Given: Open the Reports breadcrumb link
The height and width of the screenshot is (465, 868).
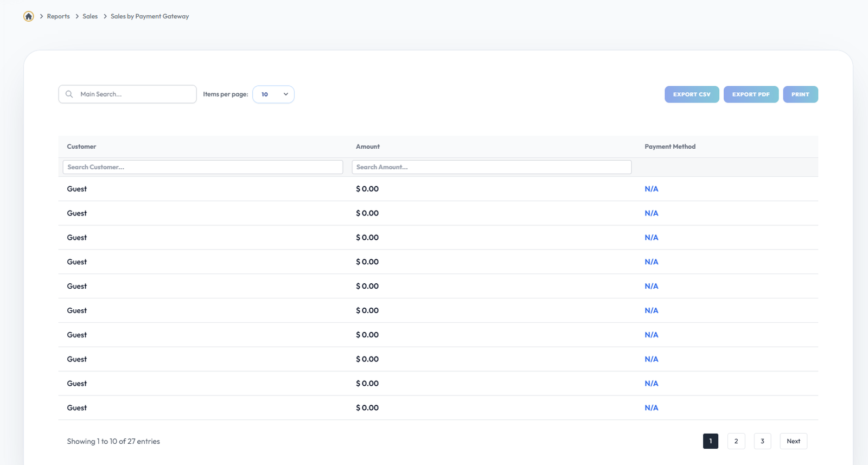Looking at the screenshot, I should click(x=58, y=16).
